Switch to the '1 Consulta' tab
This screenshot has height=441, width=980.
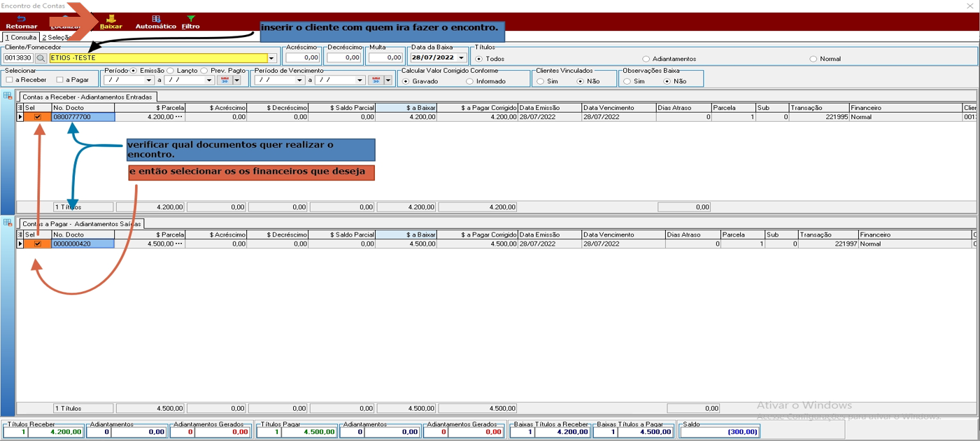point(20,37)
